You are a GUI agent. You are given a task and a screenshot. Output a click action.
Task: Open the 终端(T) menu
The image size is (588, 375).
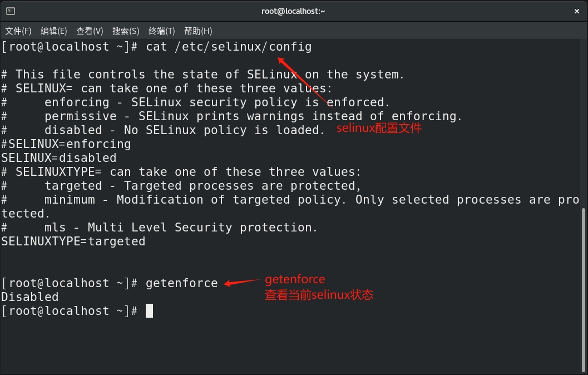[x=162, y=31]
